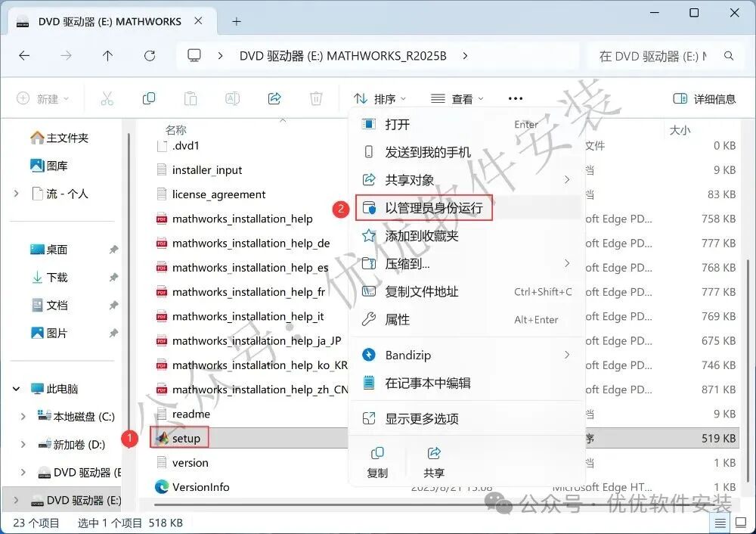Click pin icon next to 桌面
Viewport: 756px width, 534px height.
click(113, 250)
